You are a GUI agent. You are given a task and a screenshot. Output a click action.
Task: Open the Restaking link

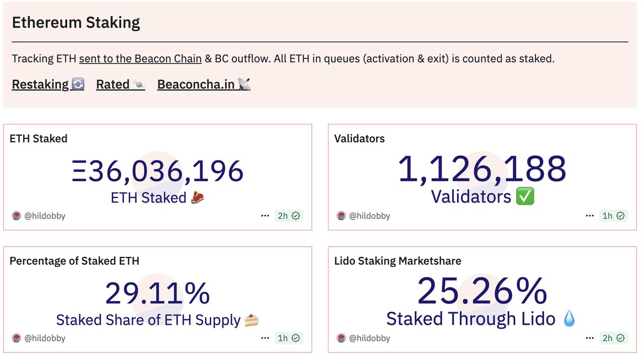click(48, 84)
